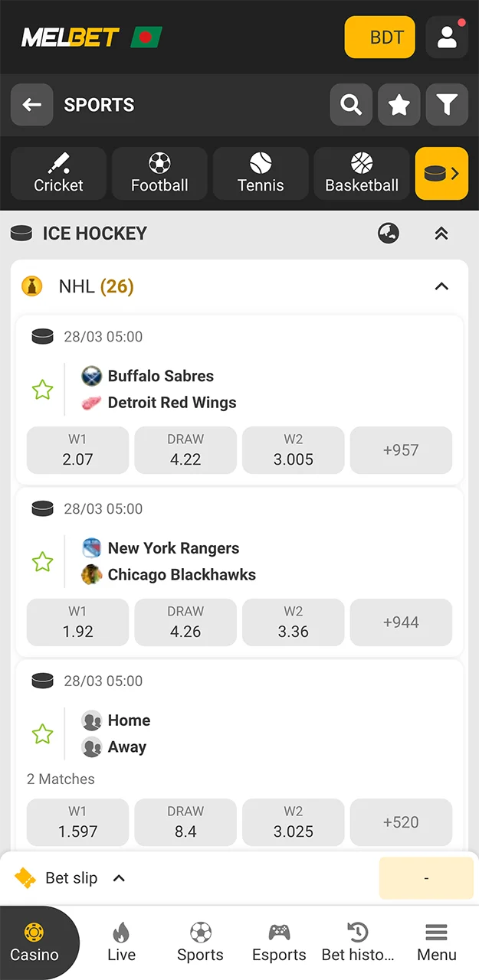Click the globe icon in the Ice Hockey bar
The height and width of the screenshot is (980, 479).
[x=389, y=234]
